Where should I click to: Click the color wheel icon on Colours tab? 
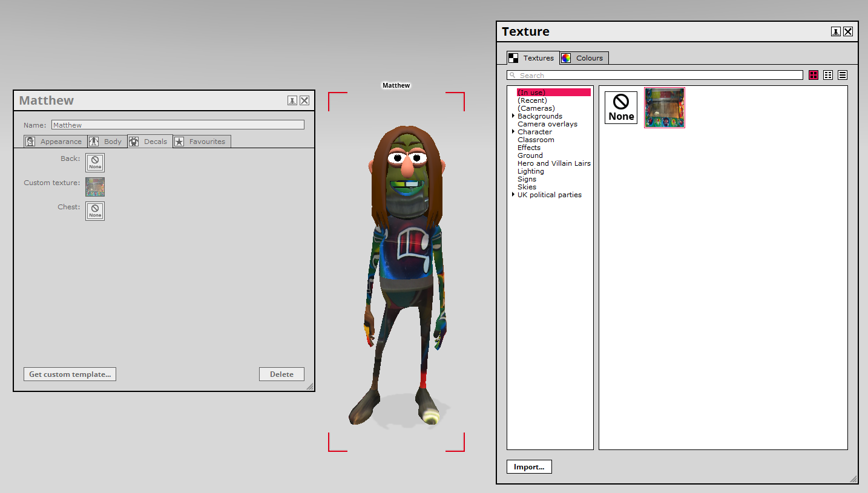[566, 57]
